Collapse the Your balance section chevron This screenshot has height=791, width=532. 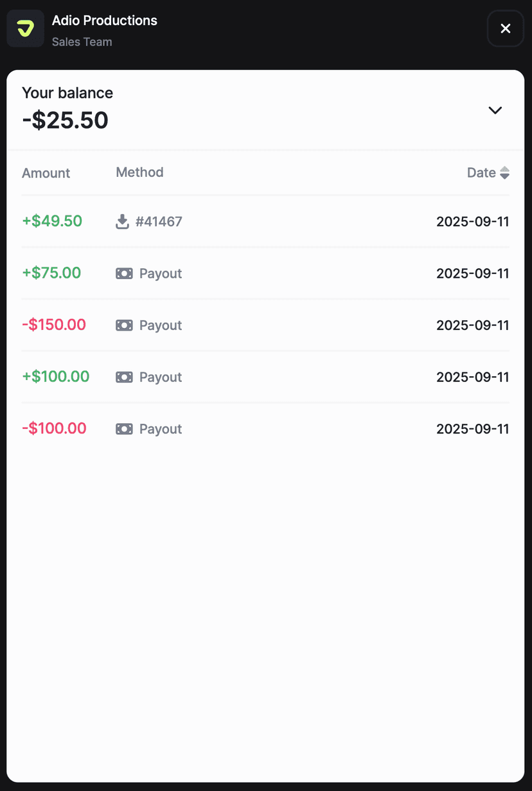point(495,110)
